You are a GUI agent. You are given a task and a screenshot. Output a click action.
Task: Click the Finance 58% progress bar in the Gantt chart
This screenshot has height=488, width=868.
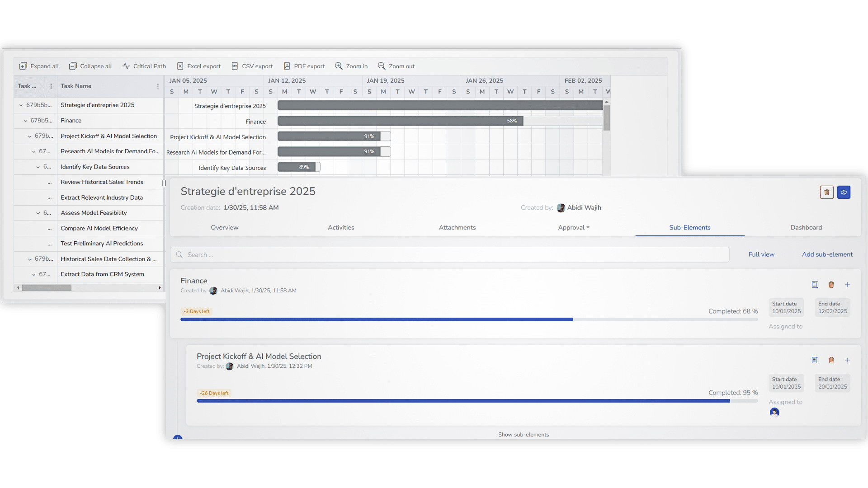coord(400,121)
